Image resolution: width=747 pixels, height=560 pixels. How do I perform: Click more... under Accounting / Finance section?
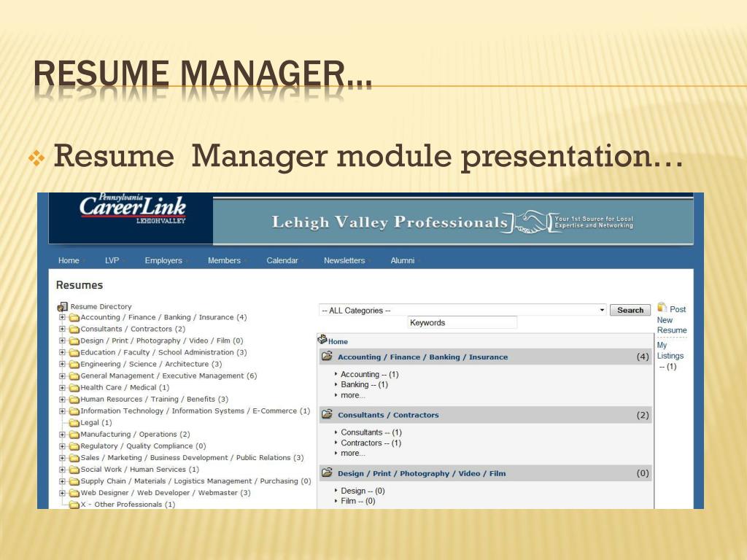coord(353,395)
